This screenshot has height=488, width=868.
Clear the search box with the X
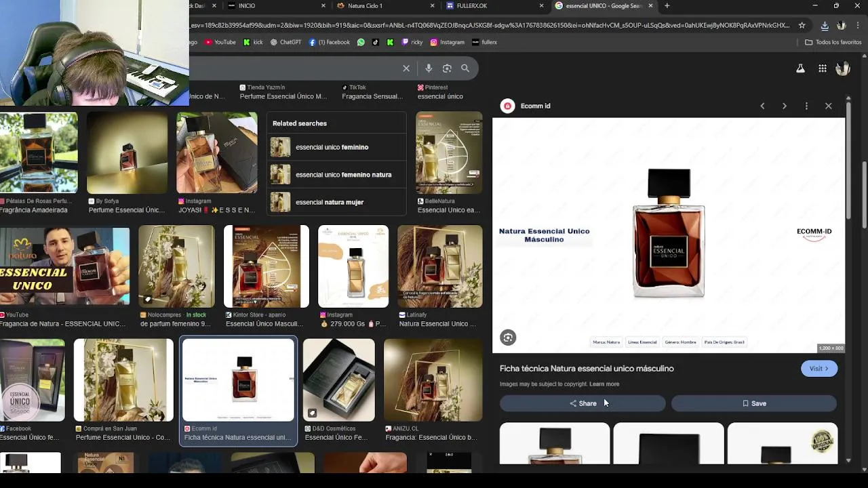click(406, 68)
